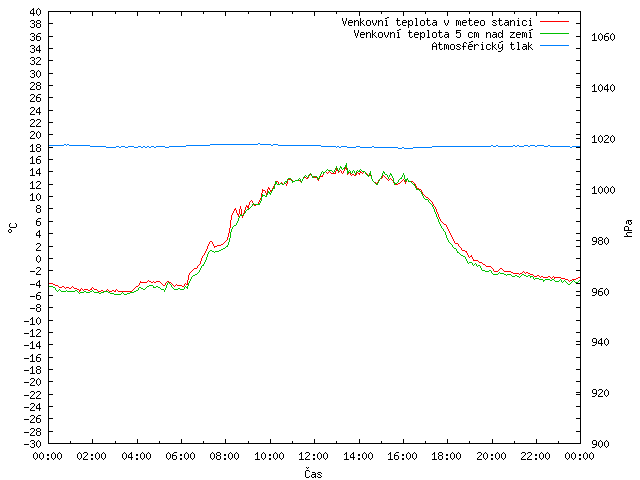Click the 18:00 time axis label
This screenshot has width=640, height=480.
pyautogui.click(x=447, y=456)
